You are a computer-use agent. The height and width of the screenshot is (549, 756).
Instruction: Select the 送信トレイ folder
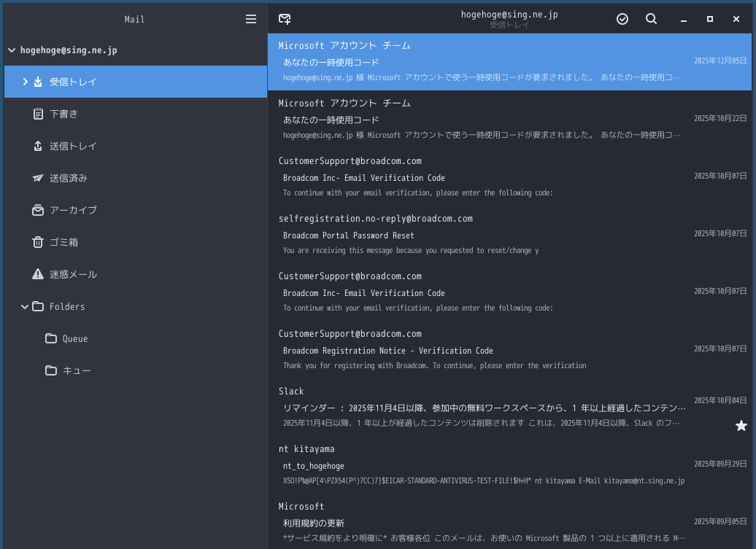(x=136, y=146)
